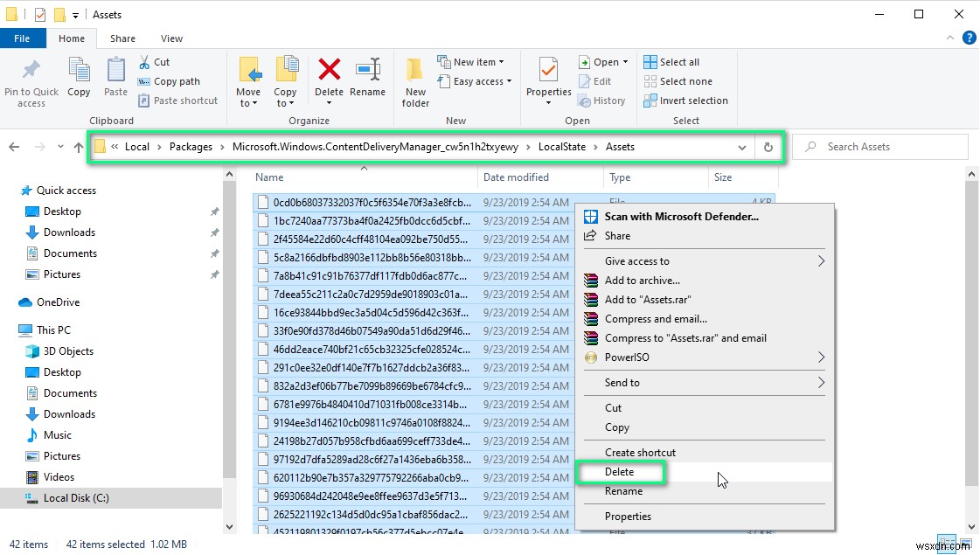Click Select none in ribbon

pos(678,81)
